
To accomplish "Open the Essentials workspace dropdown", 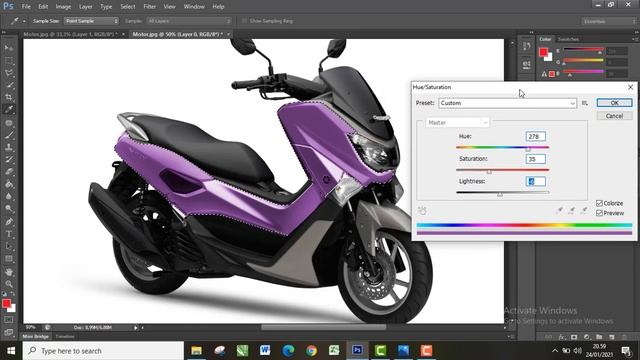I will coord(608,21).
